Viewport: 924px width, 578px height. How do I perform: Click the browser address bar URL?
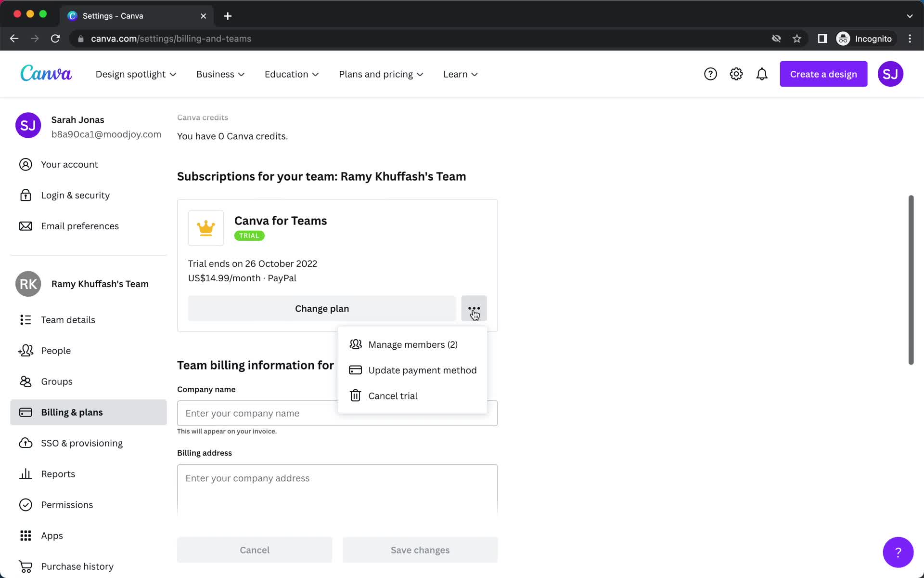(171, 39)
